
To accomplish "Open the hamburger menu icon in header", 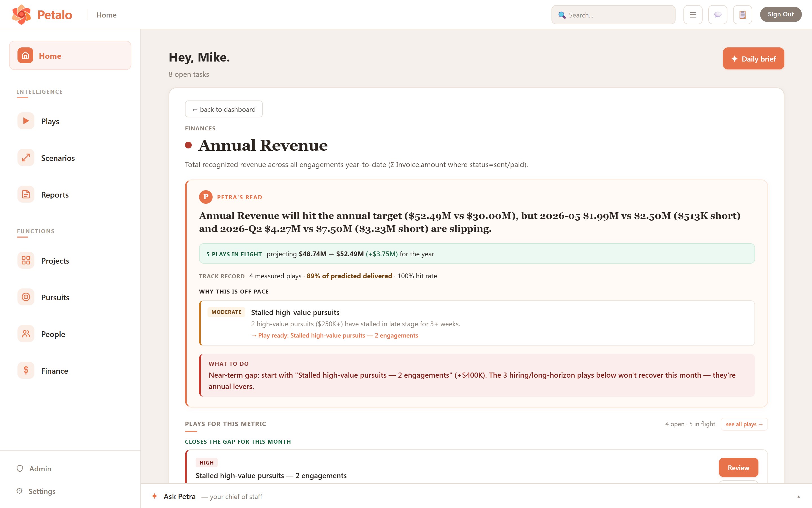I will point(693,15).
